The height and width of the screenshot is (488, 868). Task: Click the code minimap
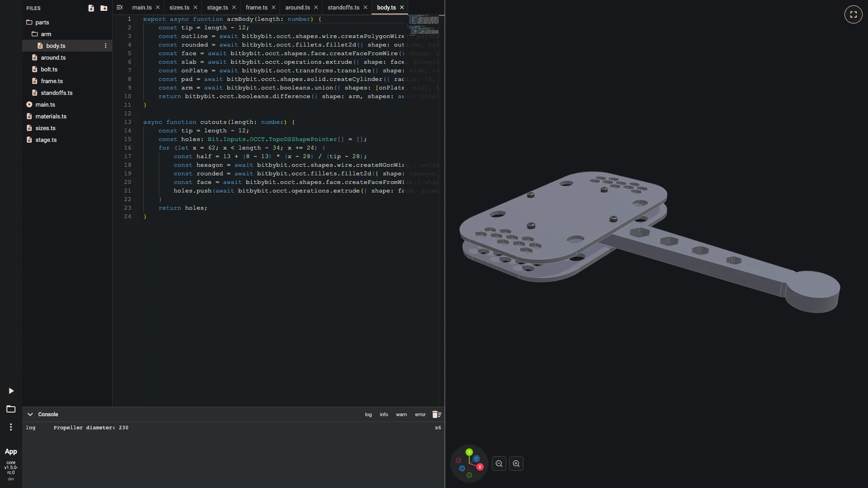point(424,25)
